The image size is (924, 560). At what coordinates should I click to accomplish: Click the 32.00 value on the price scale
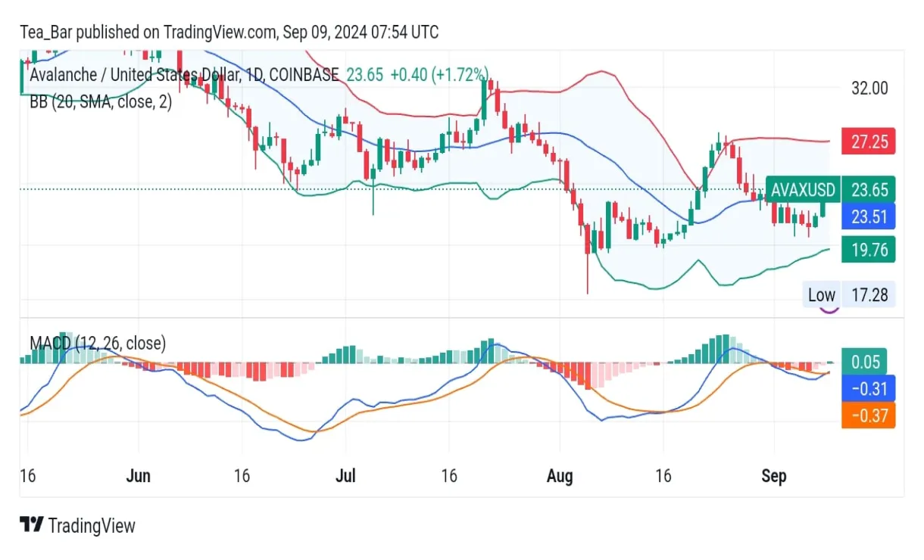click(x=868, y=89)
